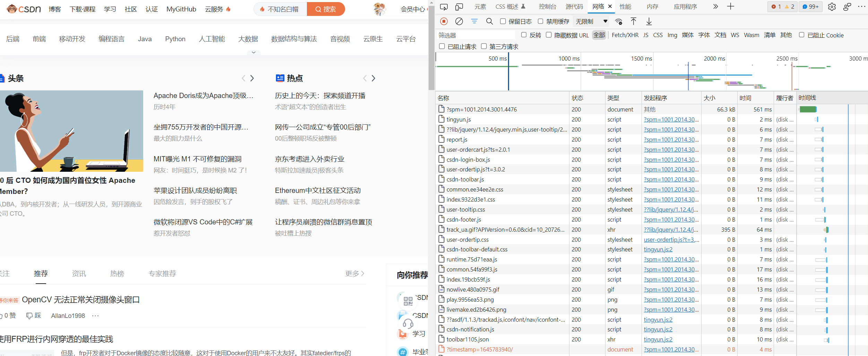
Task: Click the inspect element picker icon
Action: (444, 7)
